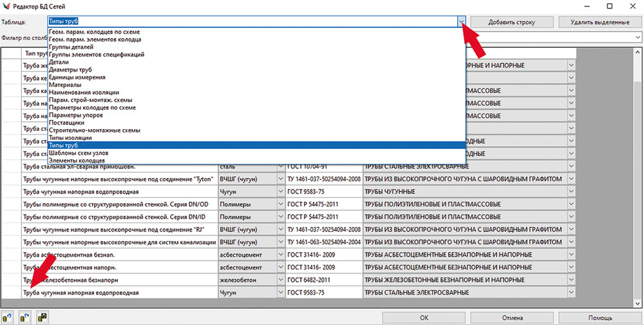The image size is (644, 325).
Task: Click the Удалить выделенные button
Action: click(x=599, y=22)
